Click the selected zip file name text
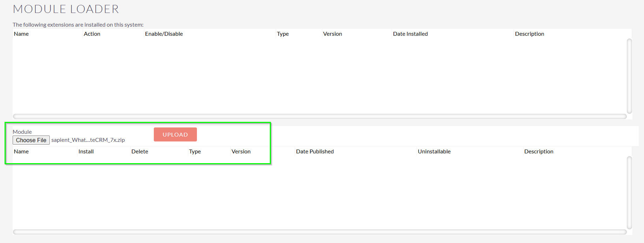 click(x=88, y=140)
